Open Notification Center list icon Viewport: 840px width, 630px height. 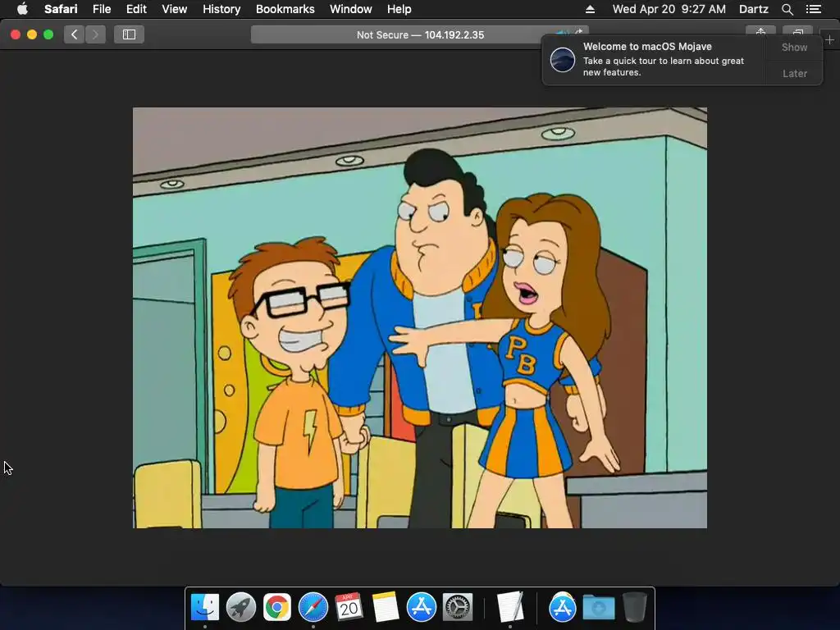(814, 9)
